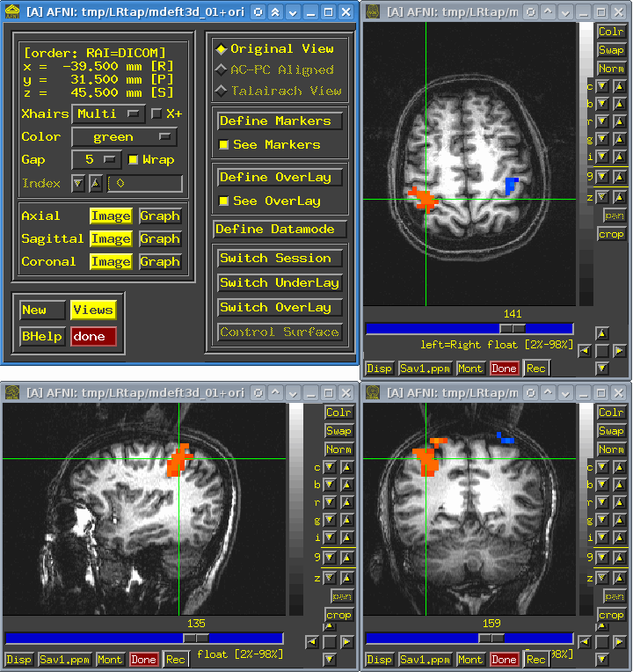
Task: Open Disp options in coronal window
Action: tap(380, 660)
